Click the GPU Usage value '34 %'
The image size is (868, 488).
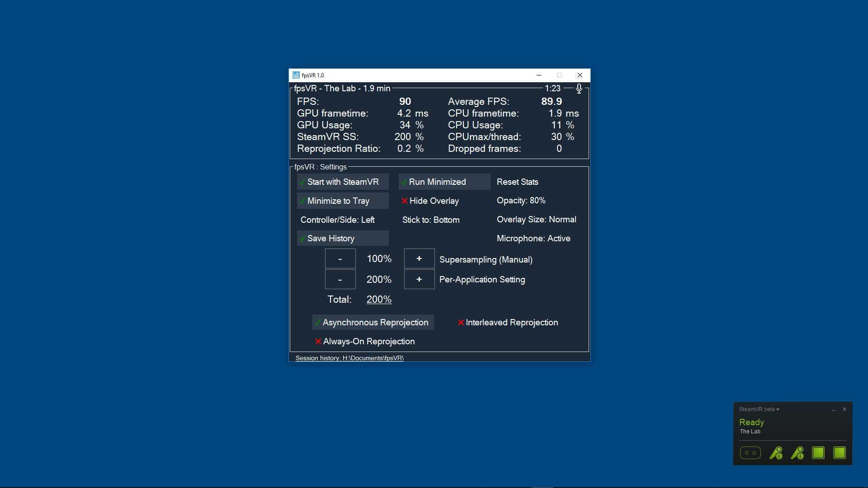pyautogui.click(x=411, y=125)
